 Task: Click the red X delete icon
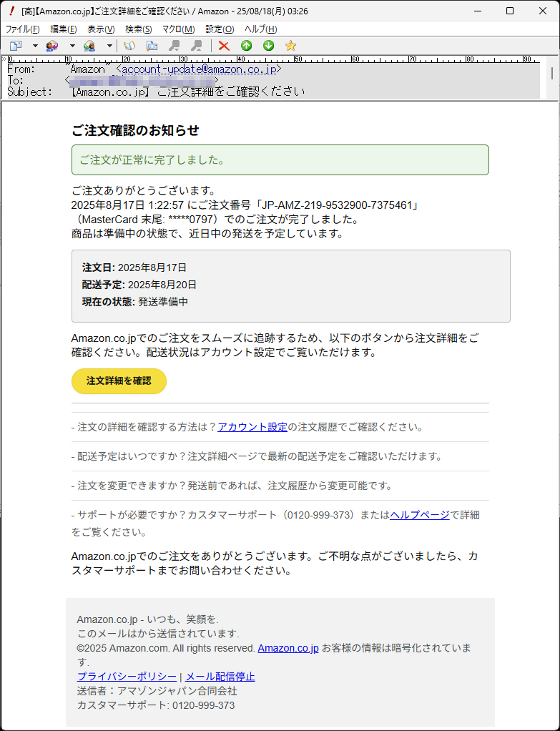(x=224, y=46)
